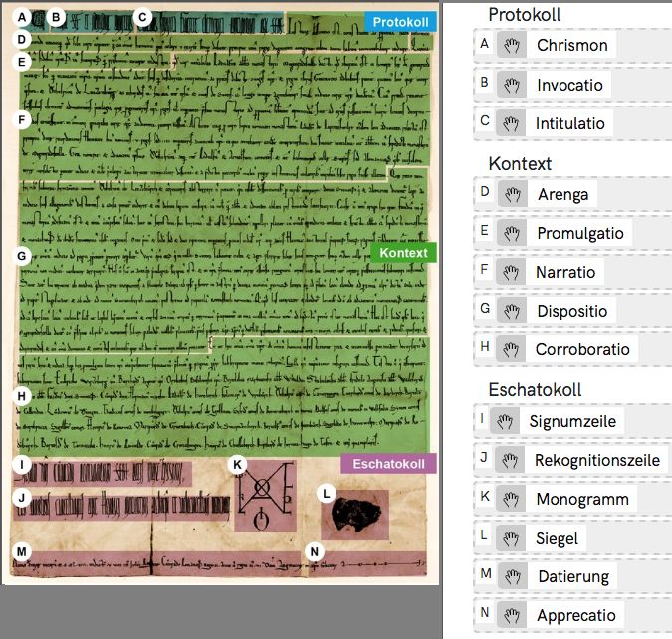Click the hand drag icon beside Narratio

click(511, 272)
